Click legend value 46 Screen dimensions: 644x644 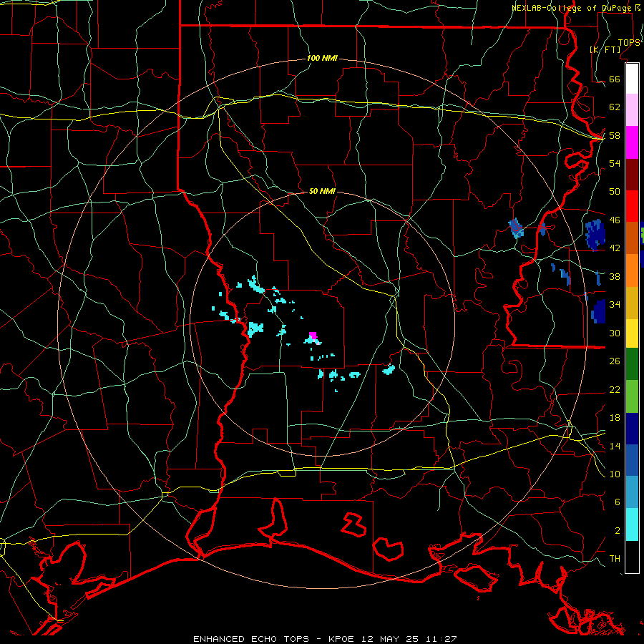[615, 220]
